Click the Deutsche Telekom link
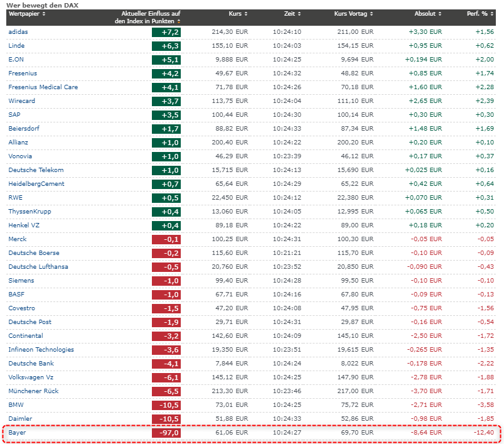The height and width of the screenshot is (444, 504). point(36,170)
